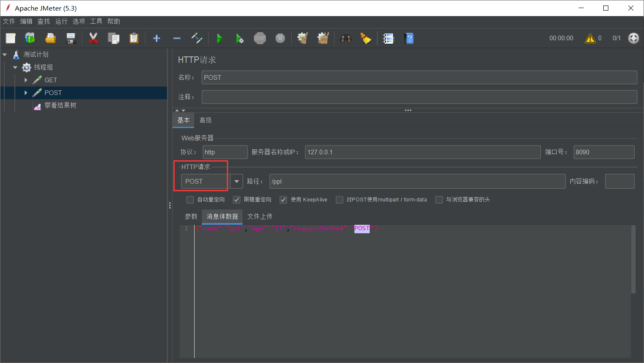The height and width of the screenshot is (363, 644).
Task: Click the Shutdown threads icon
Action: pos(280,38)
